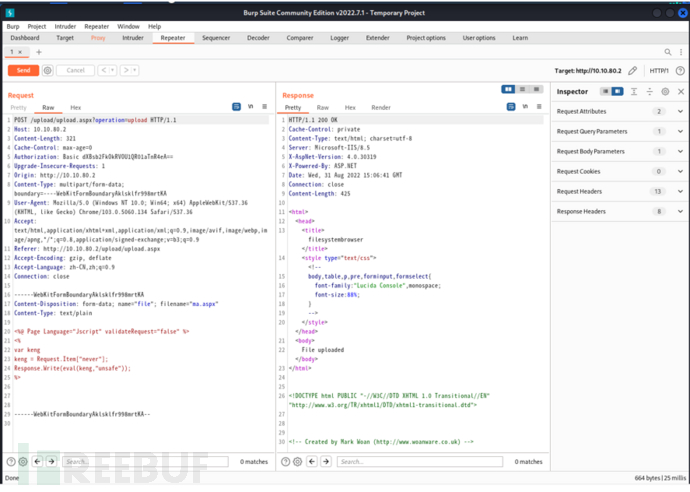Open Response search help icon
Screen dimensions: 690x492
286,462
